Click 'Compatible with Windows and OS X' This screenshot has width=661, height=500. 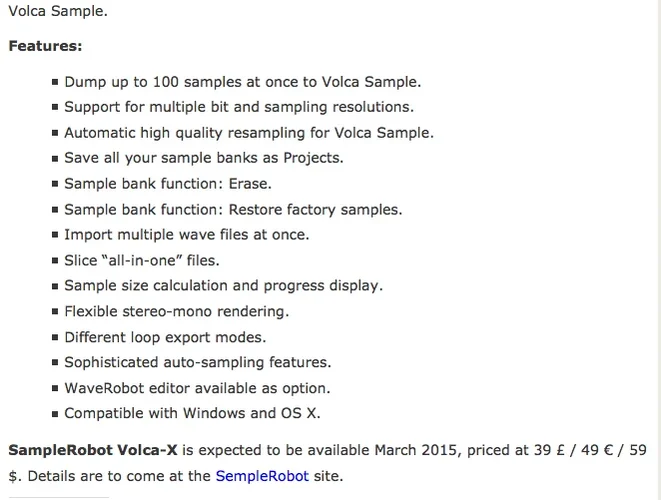(x=192, y=413)
